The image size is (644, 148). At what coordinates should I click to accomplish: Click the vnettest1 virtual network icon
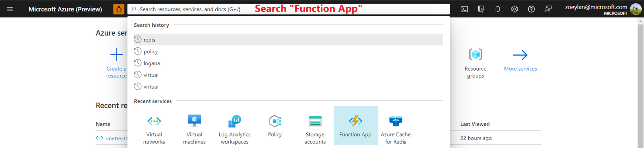pos(99,138)
